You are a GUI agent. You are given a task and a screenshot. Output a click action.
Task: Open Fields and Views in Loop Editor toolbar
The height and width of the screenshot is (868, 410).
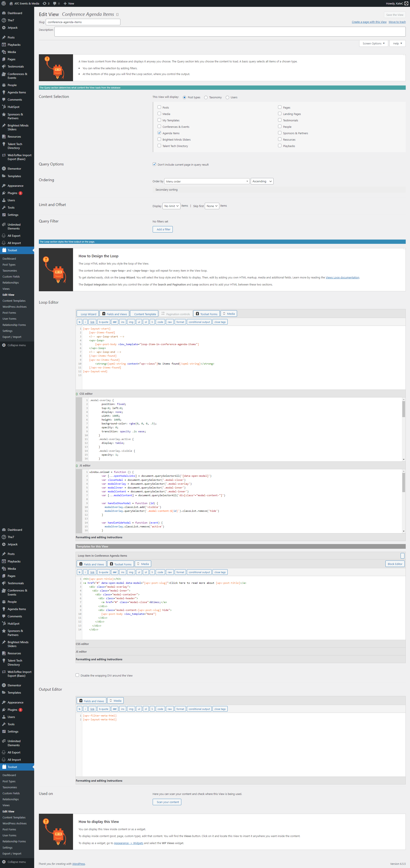(x=114, y=314)
